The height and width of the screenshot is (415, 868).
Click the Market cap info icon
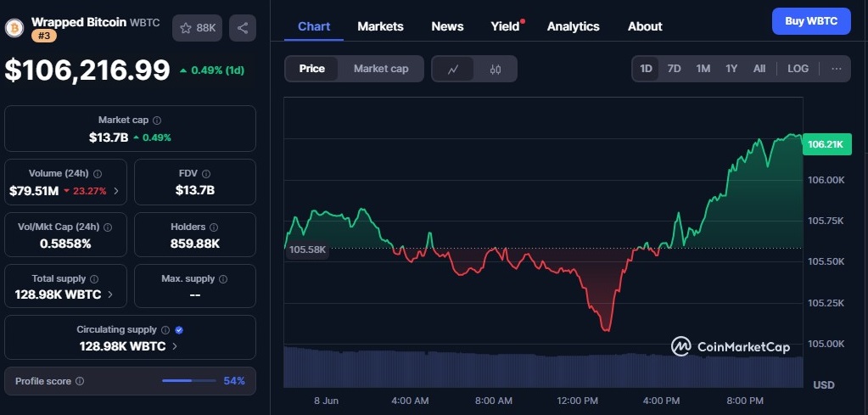pyautogui.click(x=157, y=120)
